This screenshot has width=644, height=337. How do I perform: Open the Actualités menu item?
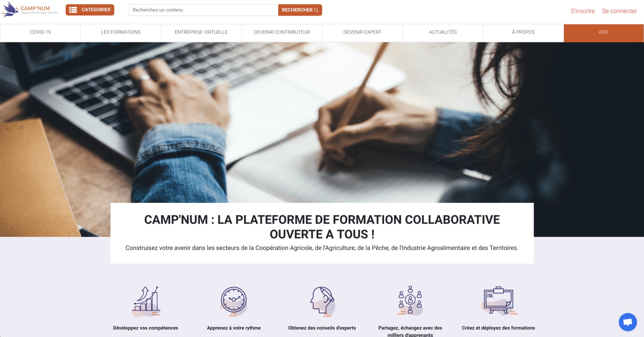(x=443, y=32)
